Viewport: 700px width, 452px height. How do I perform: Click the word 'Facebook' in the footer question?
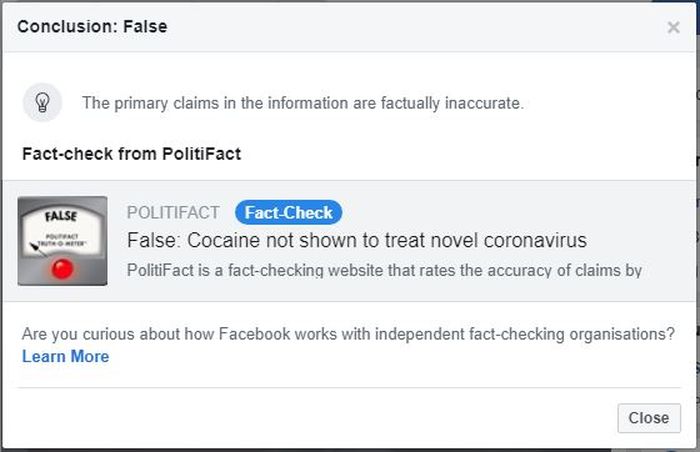coord(254,334)
